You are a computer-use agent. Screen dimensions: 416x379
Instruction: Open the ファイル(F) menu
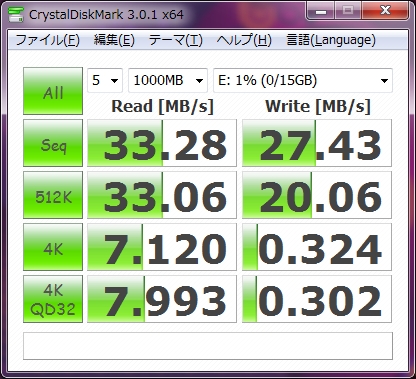47,40
